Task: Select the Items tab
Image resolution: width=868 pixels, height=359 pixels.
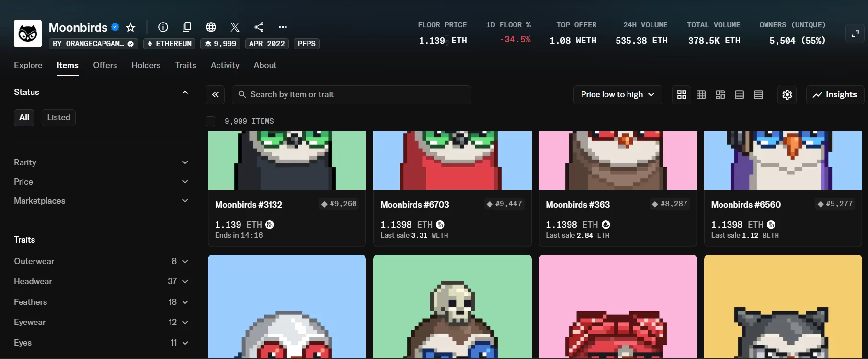Action: (68, 65)
